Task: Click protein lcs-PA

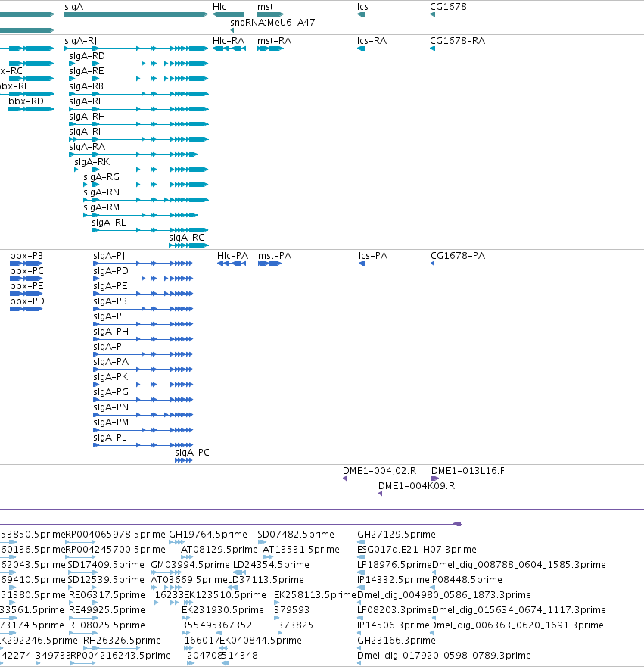Action: (x=362, y=263)
